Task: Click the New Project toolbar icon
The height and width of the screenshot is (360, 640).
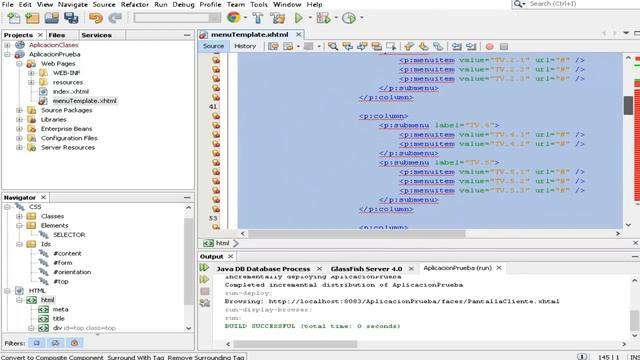Action: 32,18
